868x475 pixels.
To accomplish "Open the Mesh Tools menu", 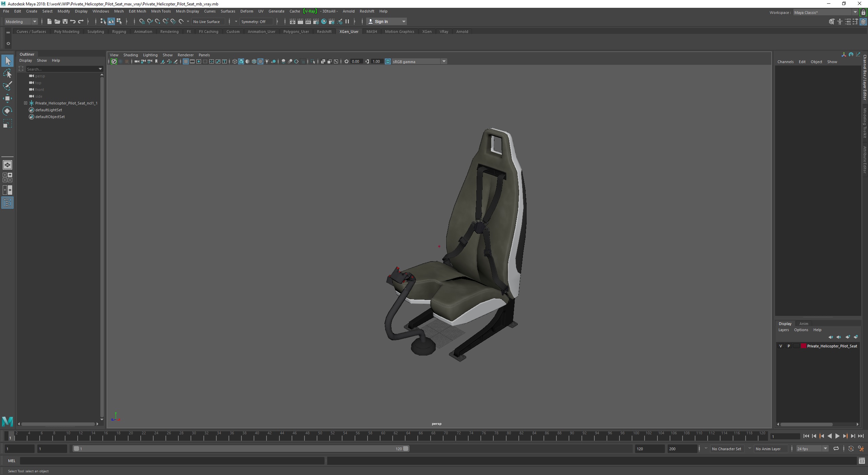I will [x=161, y=11].
